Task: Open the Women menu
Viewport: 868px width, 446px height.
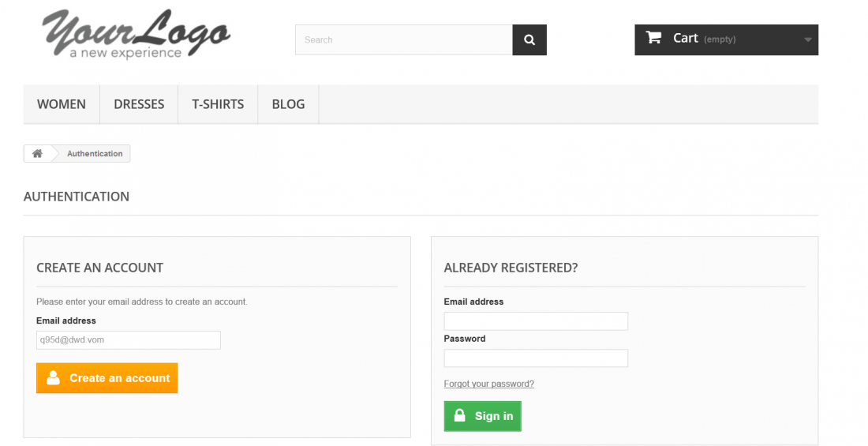Action: [62, 104]
